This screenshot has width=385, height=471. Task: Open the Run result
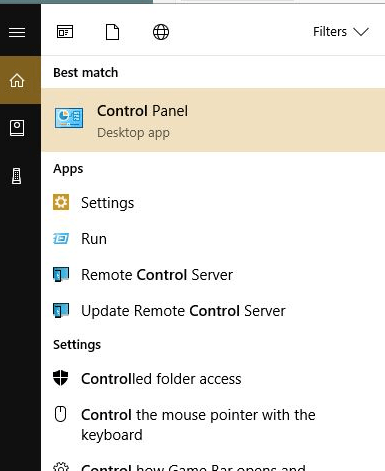pyautogui.click(x=213, y=239)
